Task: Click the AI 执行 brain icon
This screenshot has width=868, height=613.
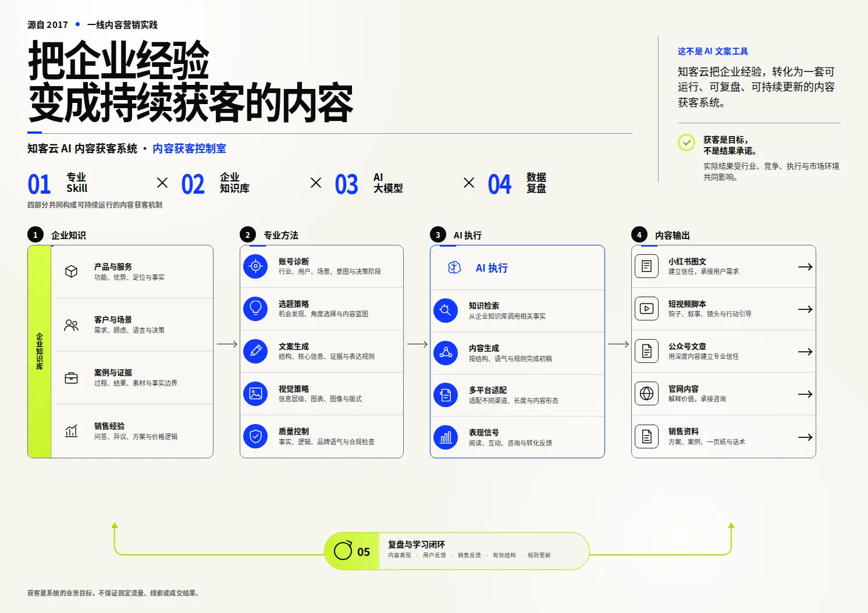Action: [x=454, y=268]
